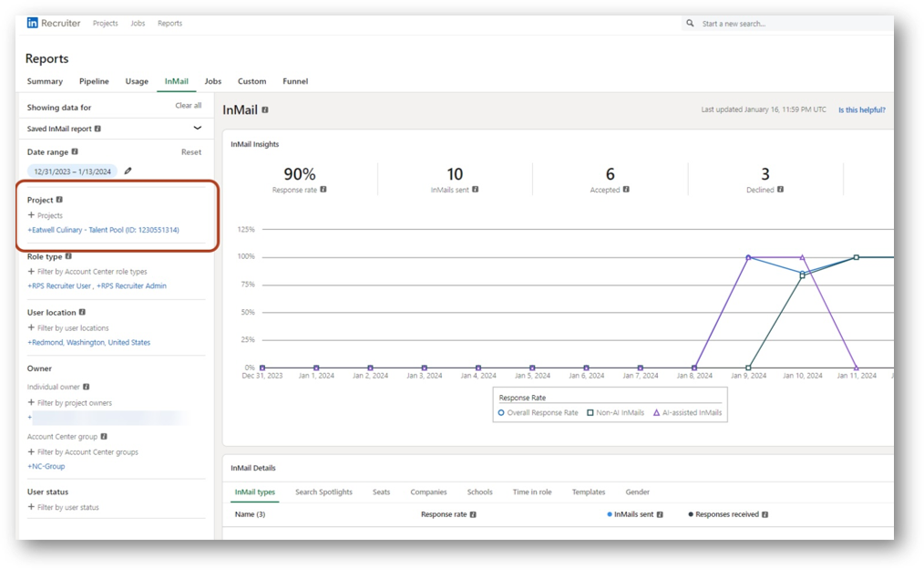Open the Gender details tab
Image resolution: width=924 pixels, height=570 pixels.
pyautogui.click(x=638, y=492)
